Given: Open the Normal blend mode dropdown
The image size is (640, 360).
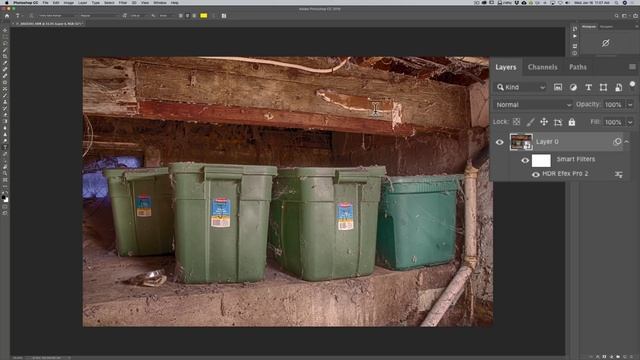Looking at the screenshot, I should pos(533,105).
